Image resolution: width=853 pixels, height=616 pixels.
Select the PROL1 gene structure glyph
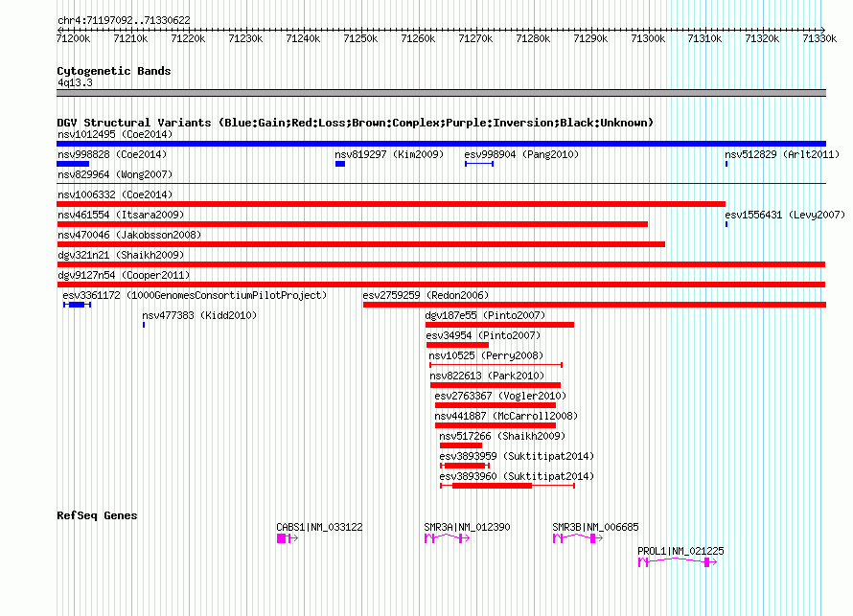click(678, 562)
